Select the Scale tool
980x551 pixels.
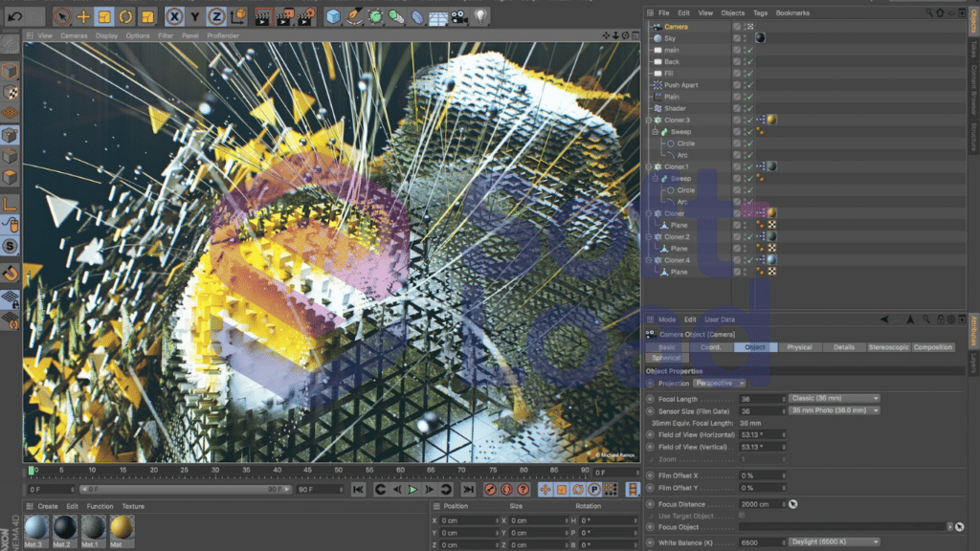coord(104,17)
